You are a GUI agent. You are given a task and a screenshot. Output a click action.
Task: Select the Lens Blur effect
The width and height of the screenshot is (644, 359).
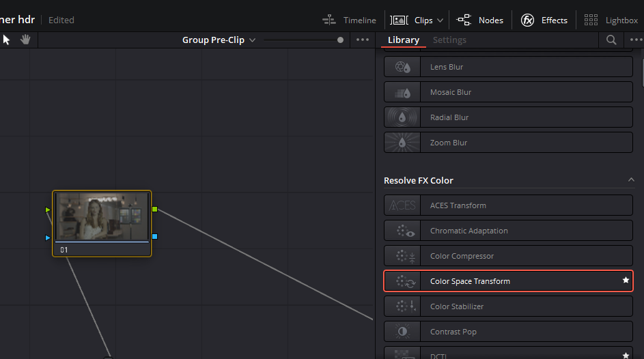tap(508, 67)
